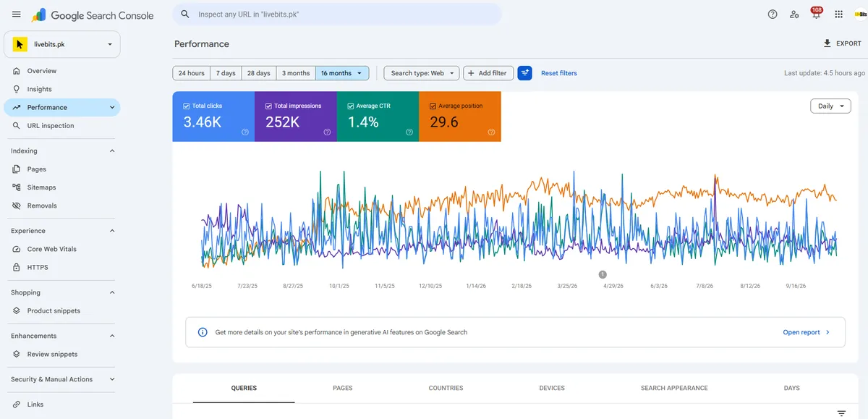Viewport: 868px width, 419px height.
Task: Collapse the Enhancements section
Action: pos(111,336)
